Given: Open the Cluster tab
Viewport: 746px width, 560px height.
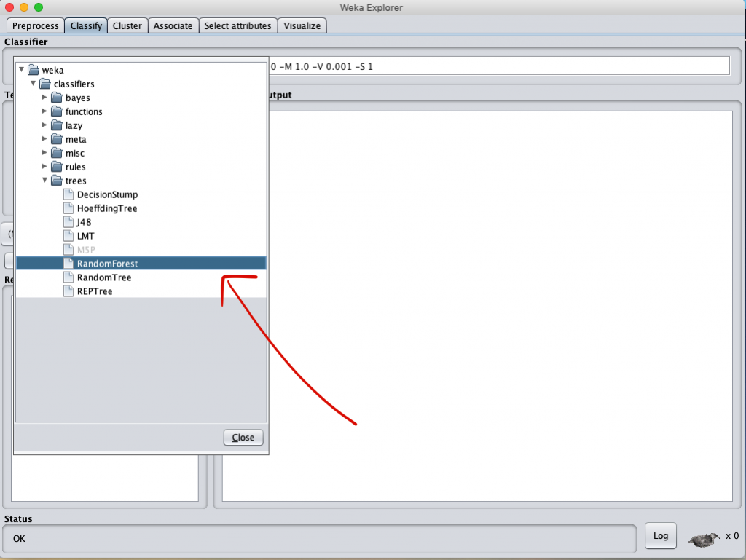Looking at the screenshot, I should (x=127, y=25).
